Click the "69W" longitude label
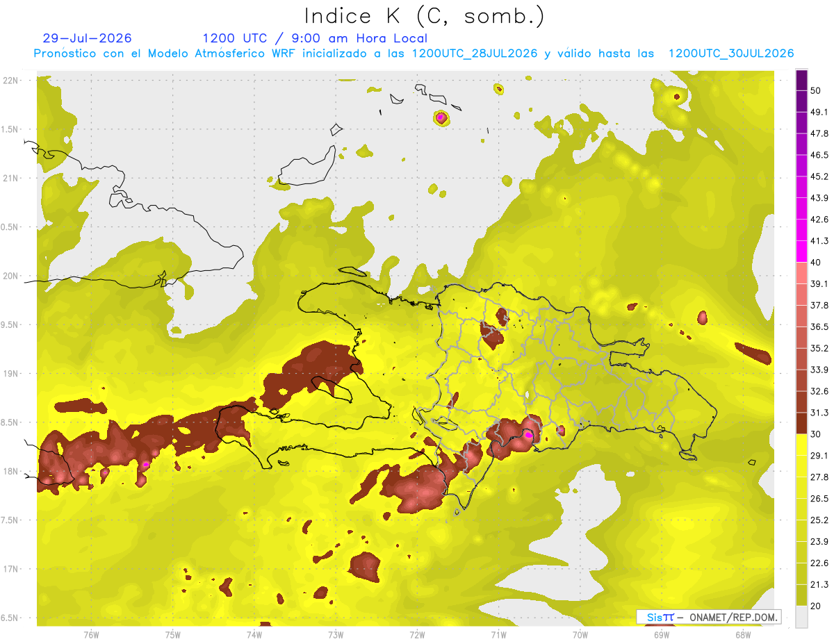This screenshot has width=834, height=644. 661,634
